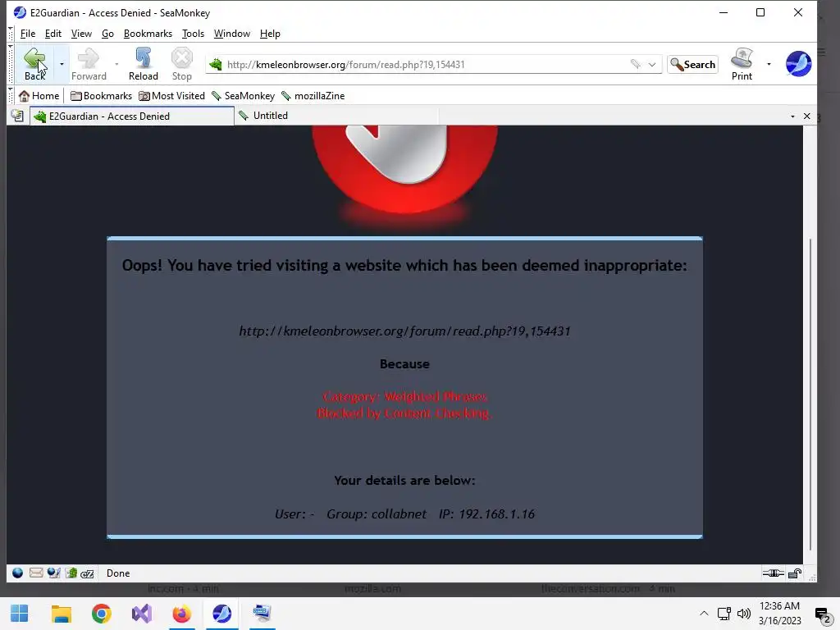The width and height of the screenshot is (840, 630).
Task: Expand the URL history dropdown chevron
Action: [652, 64]
